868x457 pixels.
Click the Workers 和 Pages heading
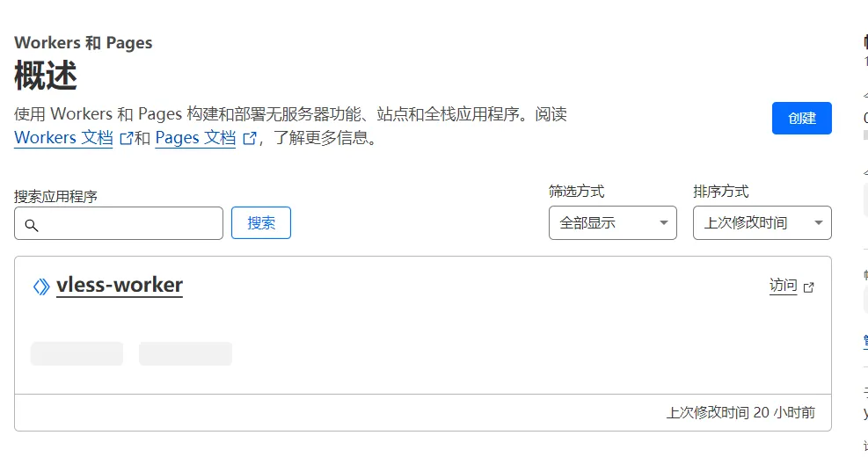tap(84, 43)
